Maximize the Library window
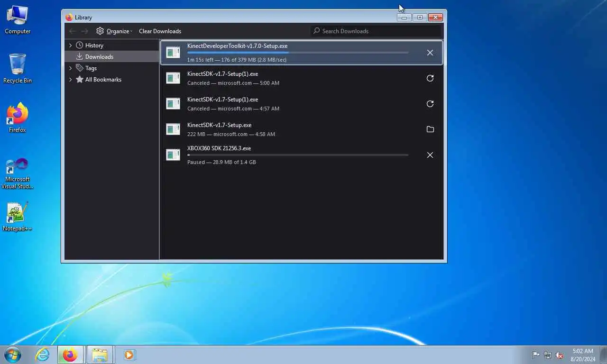 pyautogui.click(x=420, y=18)
